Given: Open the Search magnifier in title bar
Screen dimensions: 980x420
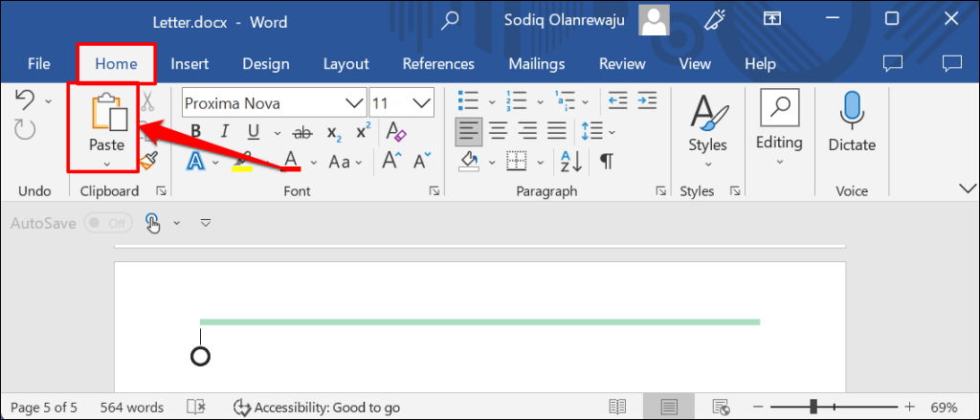Looking at the screenshot, I should (451, 20).
